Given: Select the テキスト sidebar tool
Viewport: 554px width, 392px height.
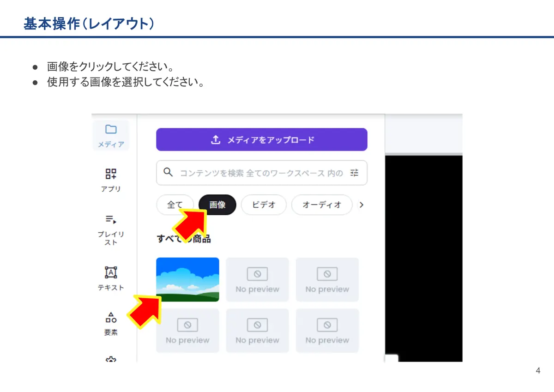Looking at the screenshot, I should click(x=111, y=278).
